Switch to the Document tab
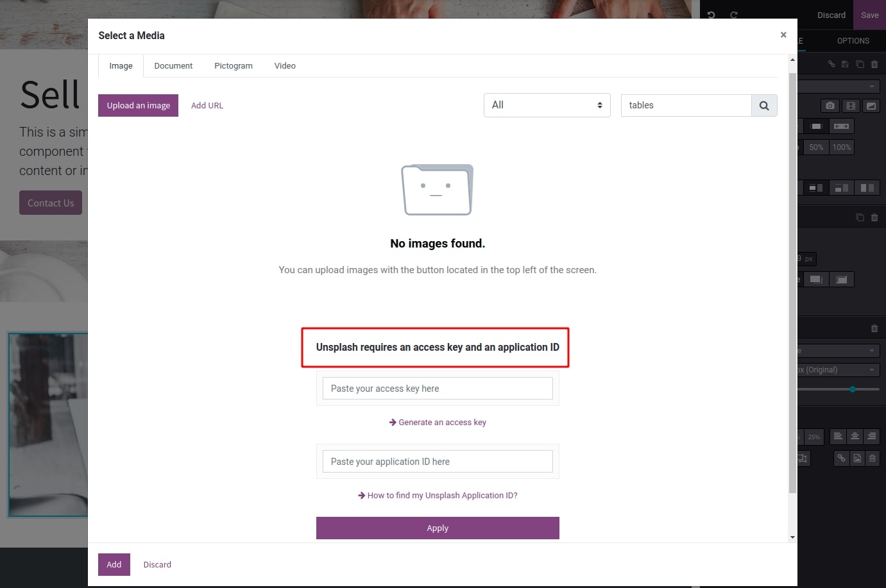Viewport: 886px width, 588px height. pyautogui.click(x=173, y=65)
